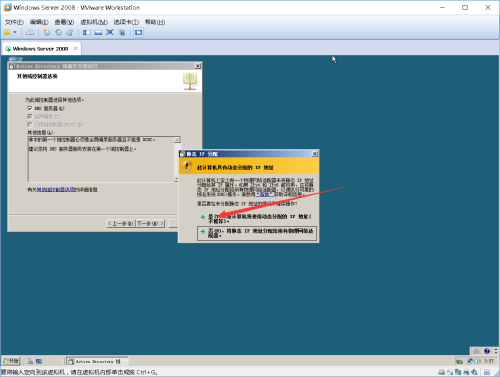Open the power options dropdown arrow
Image resolution: width=500 pixels, height=377 pixels.
[x=15, y=32]
